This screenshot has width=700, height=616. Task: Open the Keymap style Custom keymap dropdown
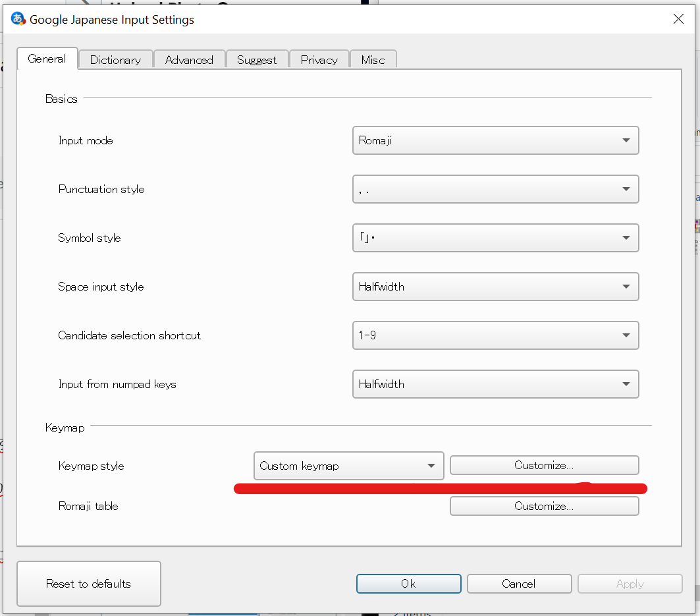coord(348,466)
